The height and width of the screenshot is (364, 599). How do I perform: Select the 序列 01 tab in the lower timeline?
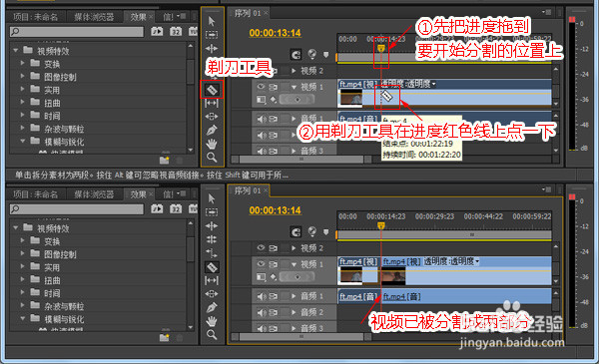pyautogui.click(x=248, y=190)
